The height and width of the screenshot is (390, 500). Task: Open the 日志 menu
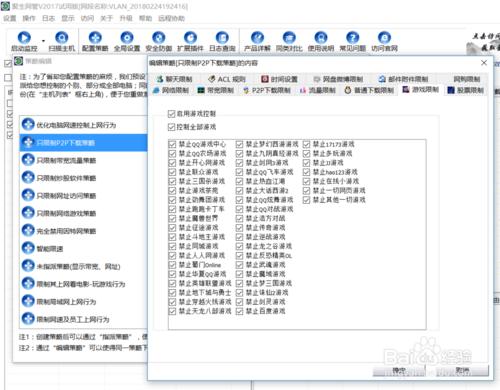(48, 18)
